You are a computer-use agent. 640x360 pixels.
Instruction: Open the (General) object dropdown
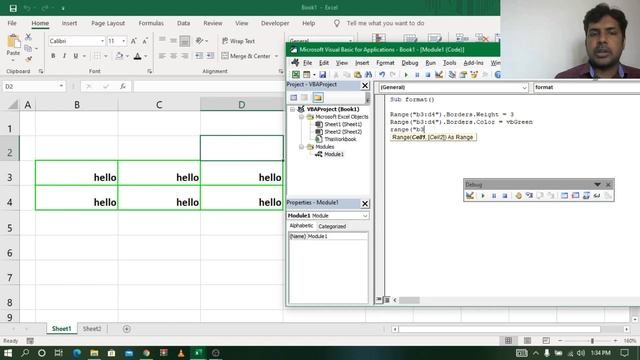(x=524, y=87)
